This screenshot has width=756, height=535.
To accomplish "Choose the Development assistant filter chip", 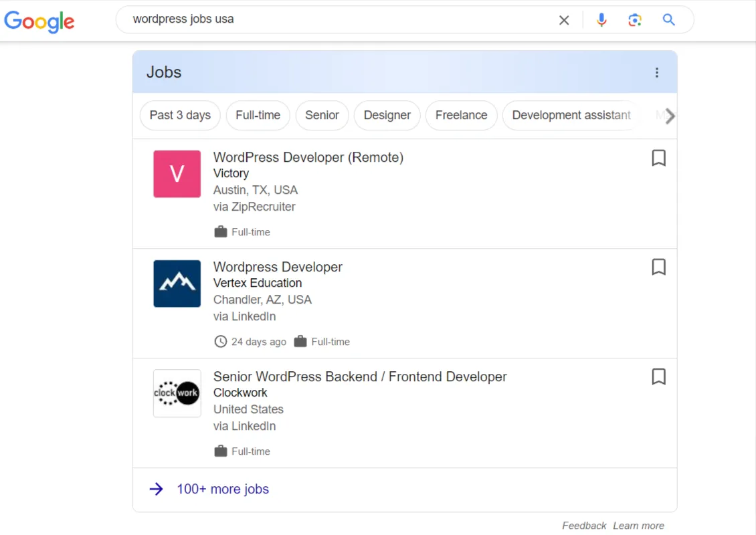I will (571, 115).
